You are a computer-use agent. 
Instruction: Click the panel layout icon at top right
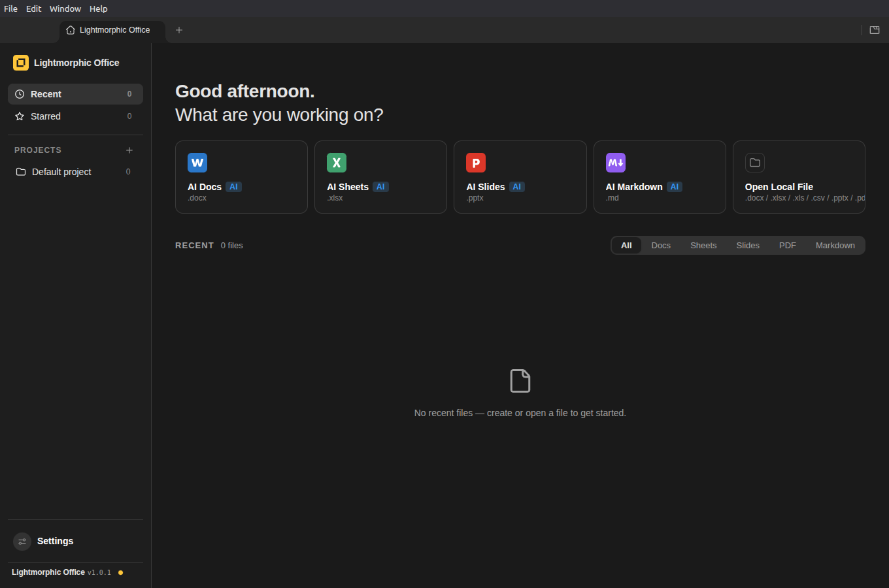tap(875, 30)
